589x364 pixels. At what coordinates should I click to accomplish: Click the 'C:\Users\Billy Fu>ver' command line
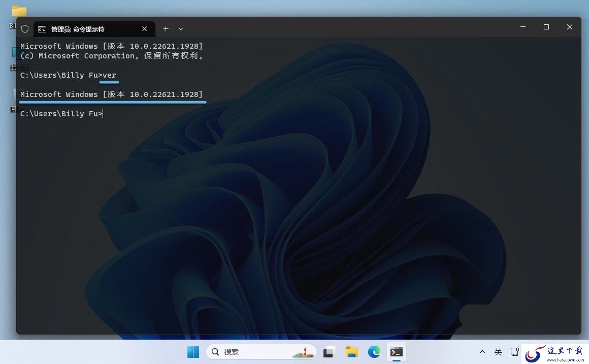point(68,75)
